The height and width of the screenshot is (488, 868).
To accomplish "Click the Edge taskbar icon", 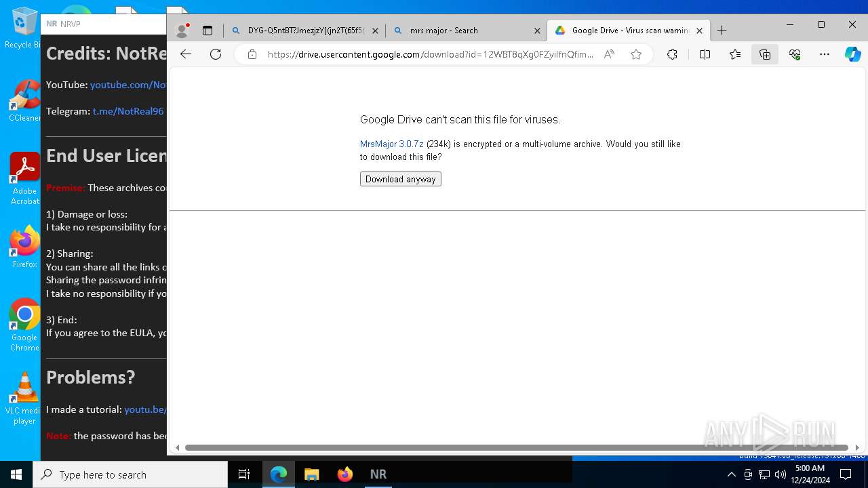I will pos(279,474).
